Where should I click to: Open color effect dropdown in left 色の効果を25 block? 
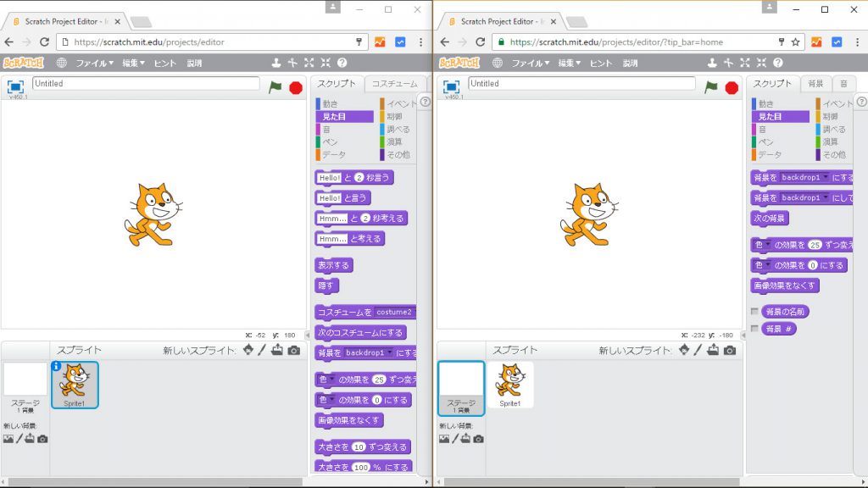point(326,380)
